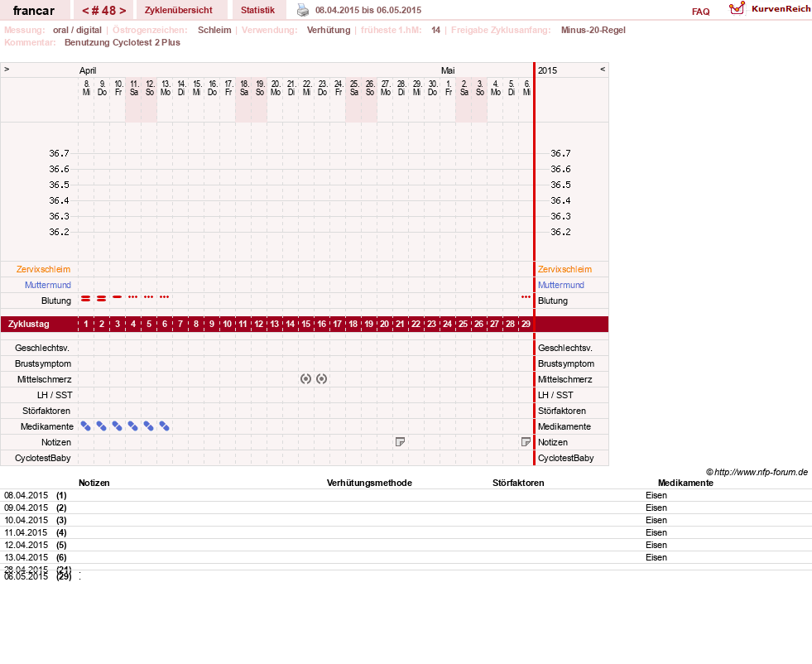Click table row 13.04.2015 (6)
812x664 pixels.
406,557
